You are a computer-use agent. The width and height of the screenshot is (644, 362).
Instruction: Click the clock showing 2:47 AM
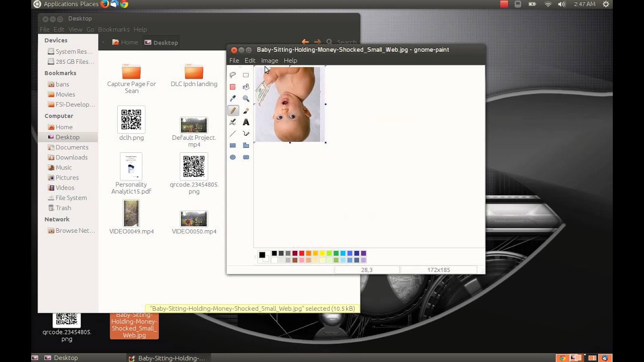(x=585, y=4)
